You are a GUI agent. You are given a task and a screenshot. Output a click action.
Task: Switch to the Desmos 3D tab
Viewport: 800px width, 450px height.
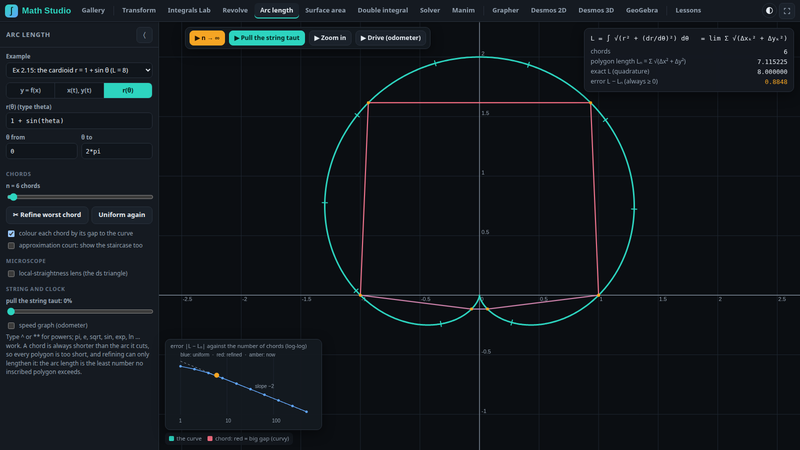pyautogui.click(x=596, y=10)
